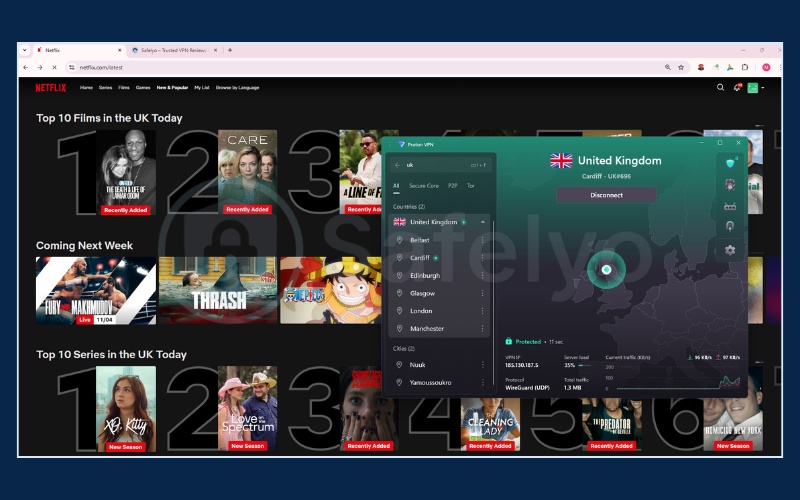Open three-dot menu for Edinburgh server
800x500 pixels.
point(482,276)
